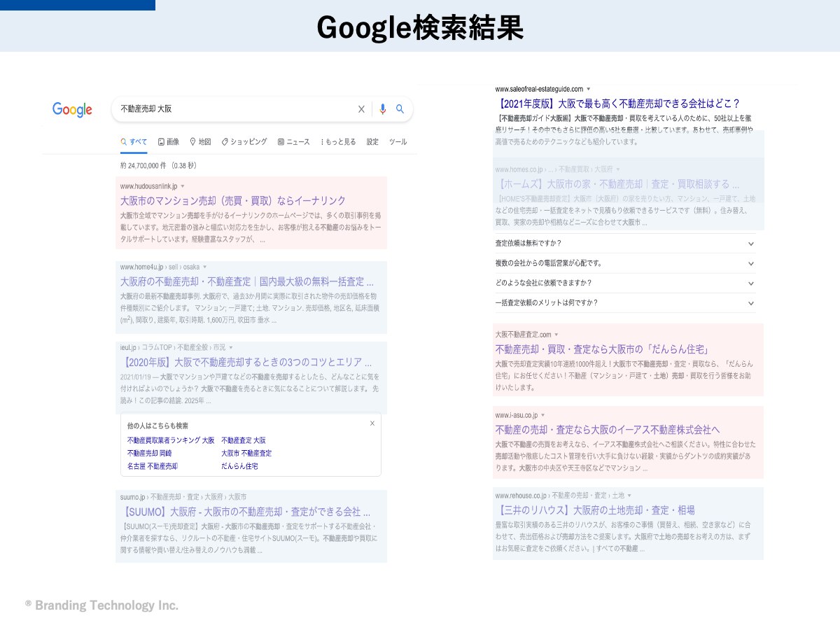The width and height of the screenshot is (840, 630).
Task: Open 【2021年度版】大阪で最も高く不動産売却できる会社 result
Action: coord(617,103)
